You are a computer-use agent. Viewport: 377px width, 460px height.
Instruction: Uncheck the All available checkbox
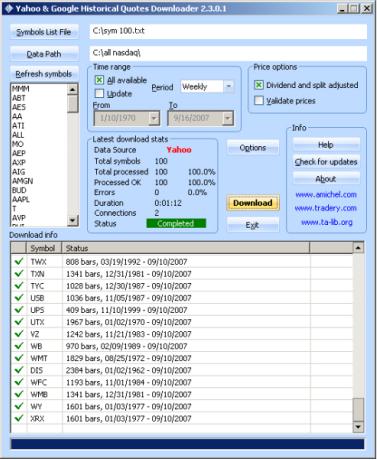pyautogui.click(x=99, y=80)
